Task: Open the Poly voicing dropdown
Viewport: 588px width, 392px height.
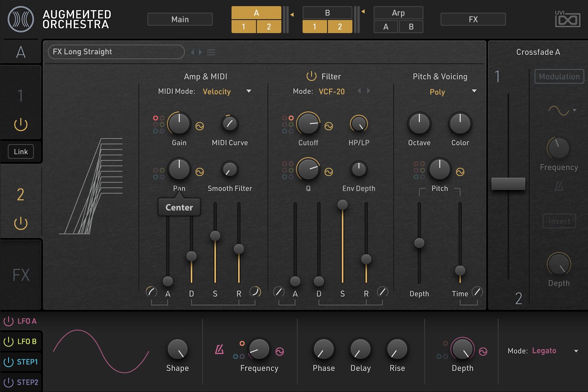Action: tap(453, 91)
